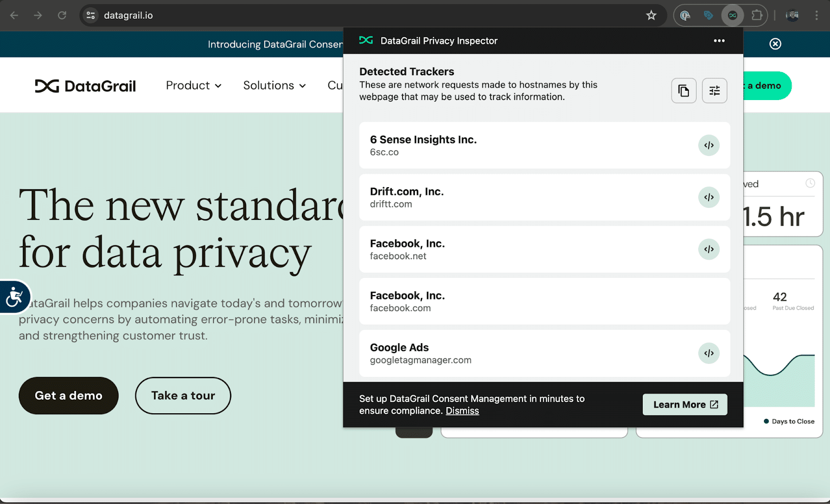Click DataGrail extension icon in toolbar
This screenshot has height=504, width=830.
pyautogui.click(x=732, y=16)
